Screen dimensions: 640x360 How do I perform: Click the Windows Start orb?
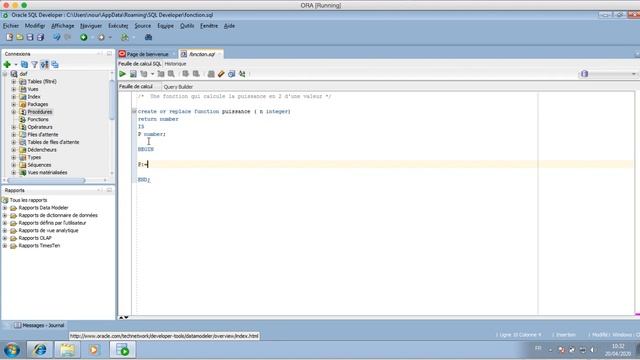(x=12, y=350)
